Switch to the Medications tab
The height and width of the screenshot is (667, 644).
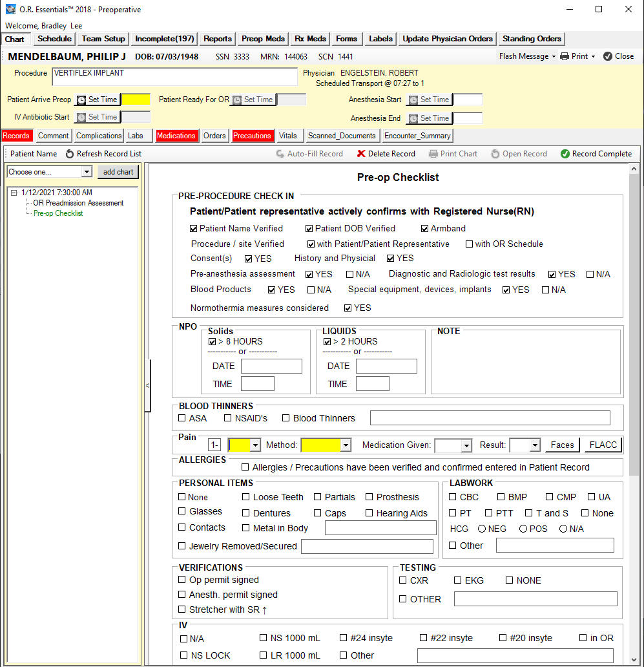176,136
